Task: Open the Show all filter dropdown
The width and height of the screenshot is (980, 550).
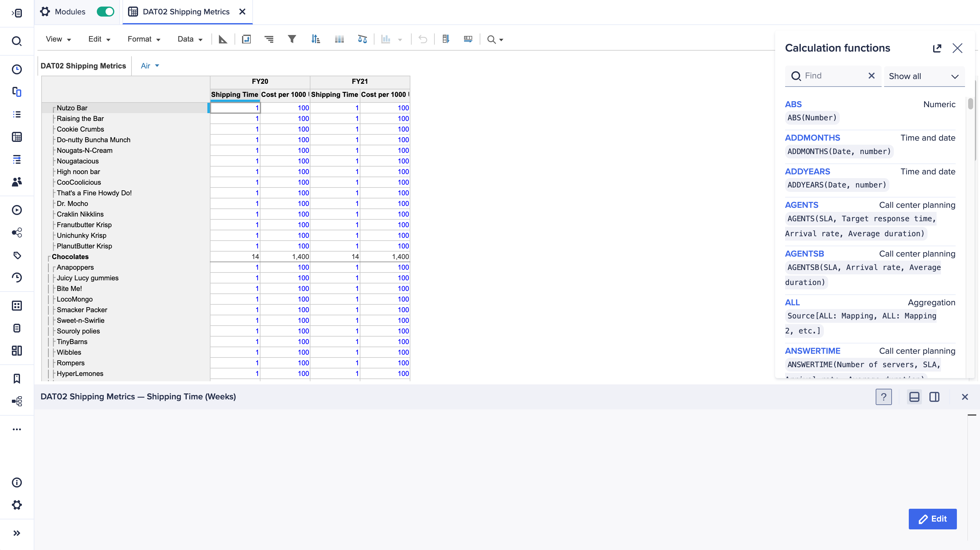Action: coord(924,76)
